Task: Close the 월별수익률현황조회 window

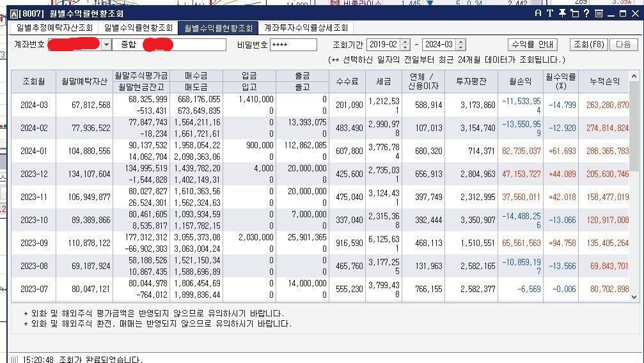Action: (x=635, y=13)
